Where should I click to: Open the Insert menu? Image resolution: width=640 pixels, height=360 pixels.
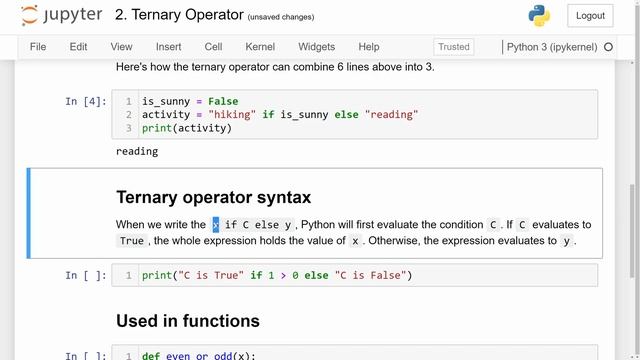point(169,47)
